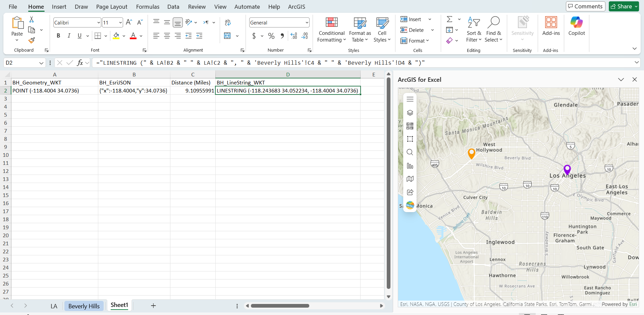The width and height of the screenshot is (644, 315).
Task: Click the basemap gallery grid icon
Action: pyautogui.click(x=410, y=126)
